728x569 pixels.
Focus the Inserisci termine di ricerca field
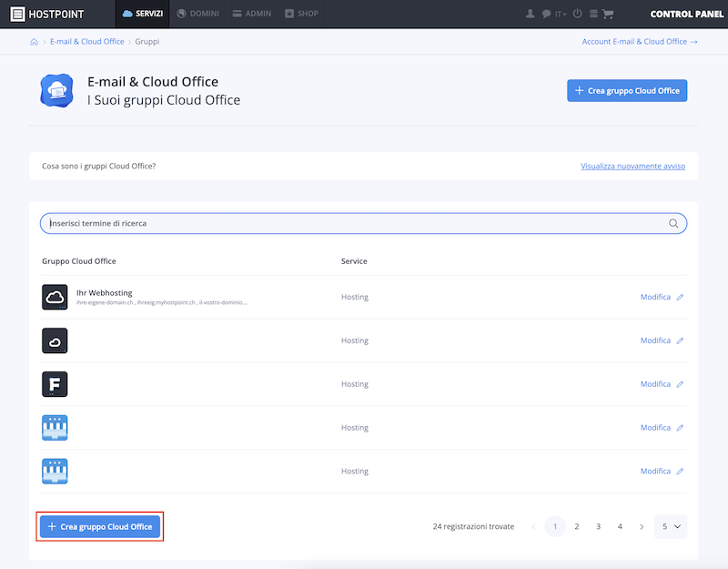(363, 223)
